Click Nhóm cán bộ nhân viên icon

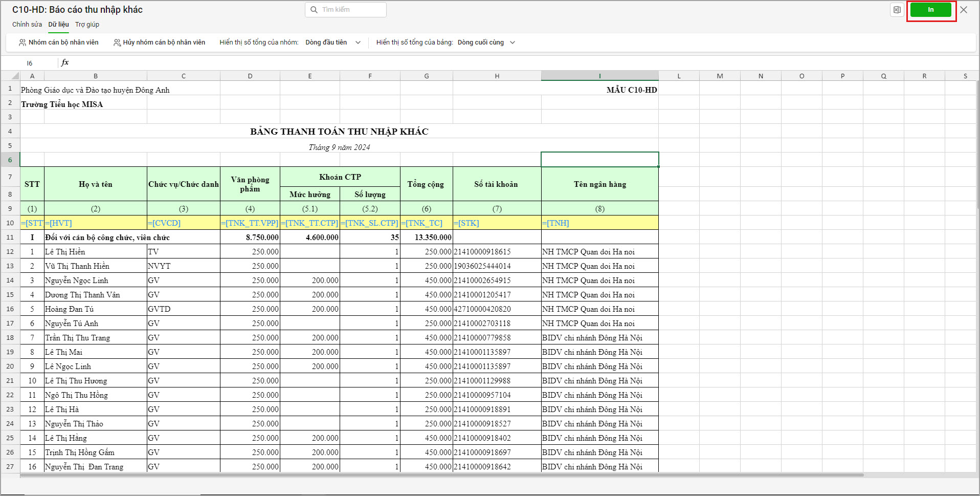pyautogui.click(x=23, y=42)
